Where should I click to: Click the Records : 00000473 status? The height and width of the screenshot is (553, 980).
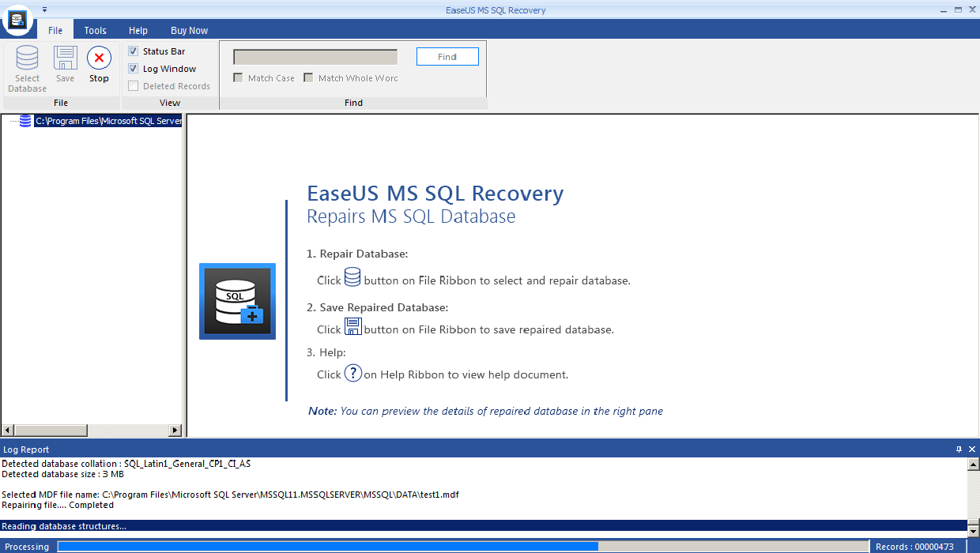pos(914,547)
